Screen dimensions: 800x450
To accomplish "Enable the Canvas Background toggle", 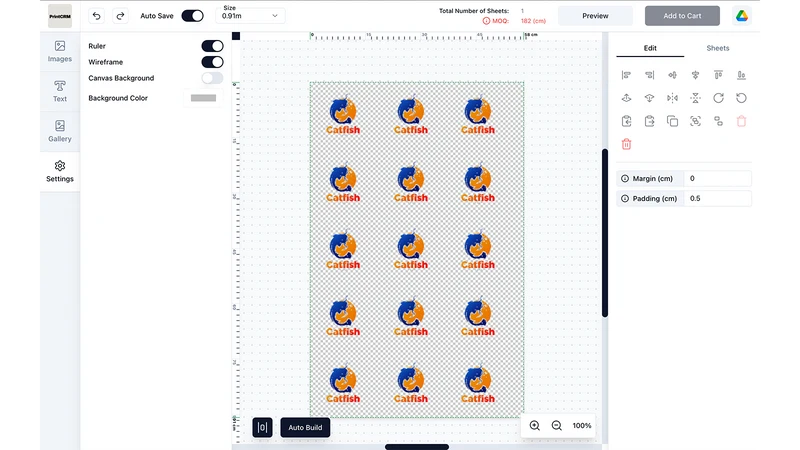I will (x=212, y=78).
